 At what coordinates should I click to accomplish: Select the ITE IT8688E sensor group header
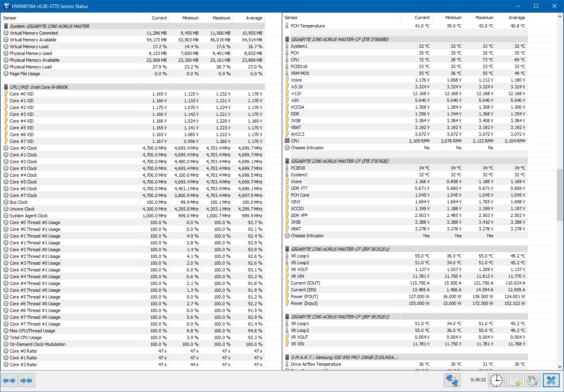pos(405,39)
